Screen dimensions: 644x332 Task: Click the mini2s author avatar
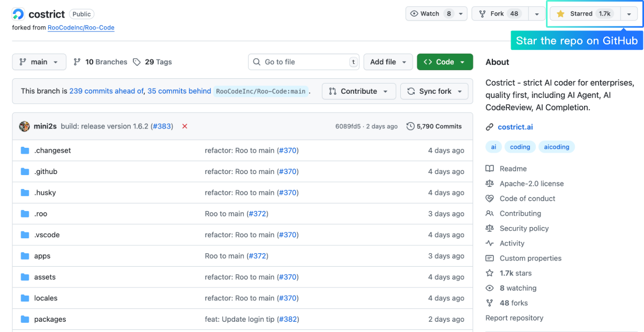pos(25,126)
